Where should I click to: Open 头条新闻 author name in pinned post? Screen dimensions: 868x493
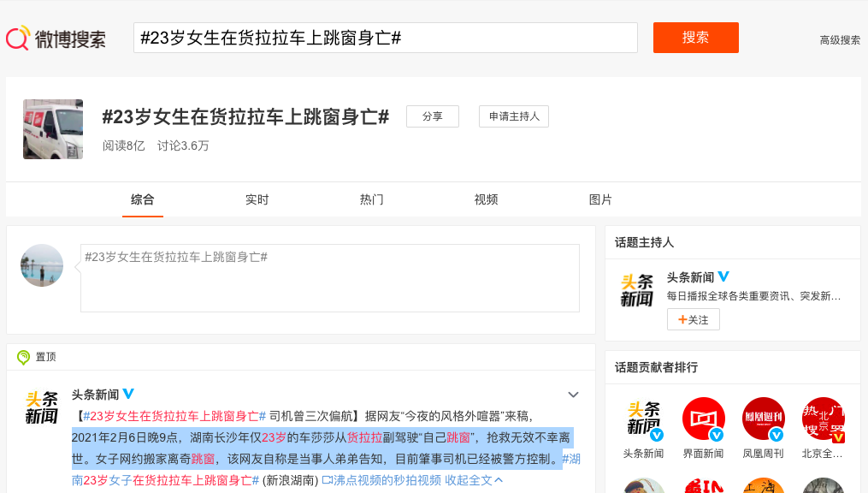[x=95, y=395]
